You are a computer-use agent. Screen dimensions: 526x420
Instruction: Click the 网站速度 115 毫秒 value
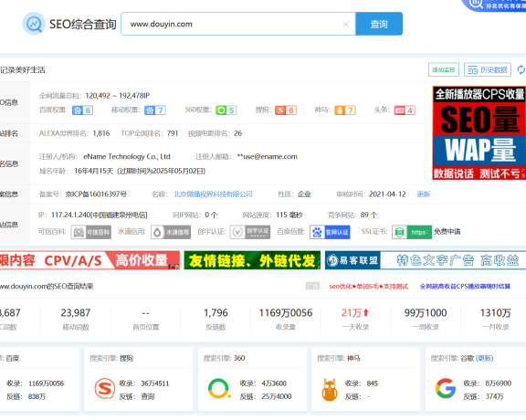click(x=289, y=215)
